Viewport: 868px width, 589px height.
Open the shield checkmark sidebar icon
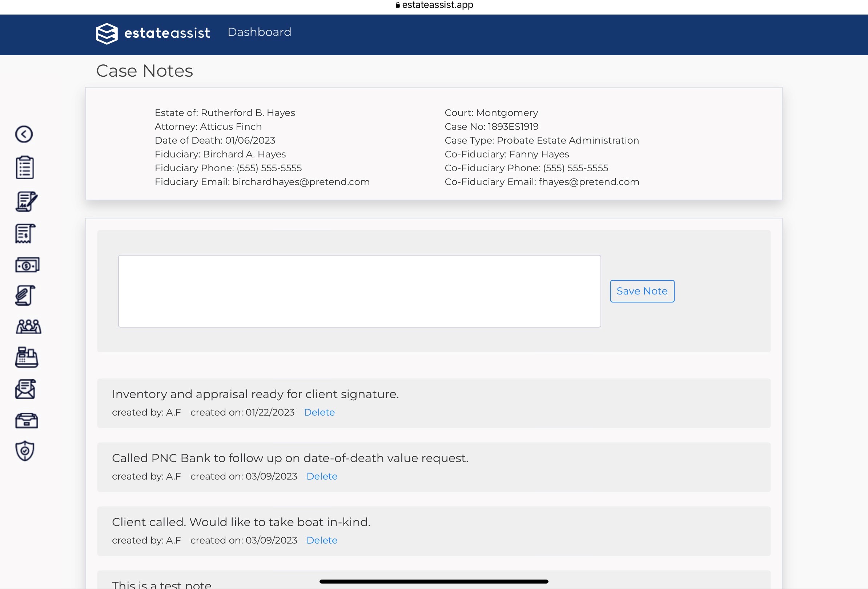(x=25, y=451)
